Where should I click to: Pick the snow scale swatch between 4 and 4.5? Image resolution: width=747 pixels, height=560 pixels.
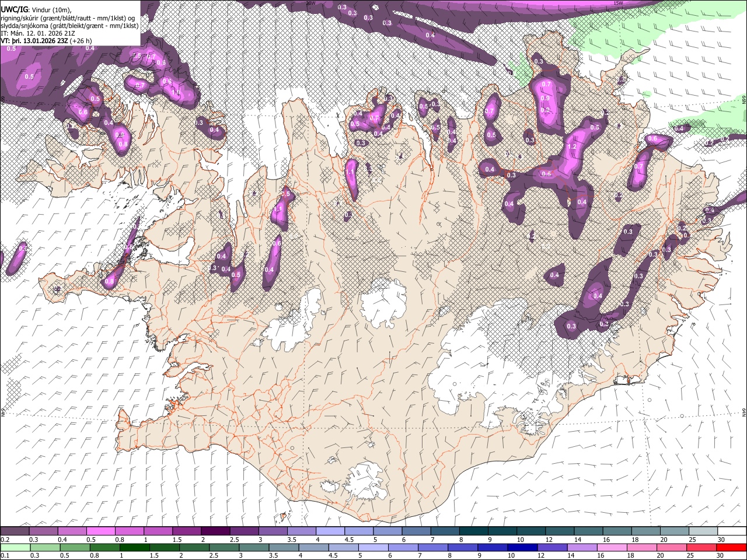330,531
